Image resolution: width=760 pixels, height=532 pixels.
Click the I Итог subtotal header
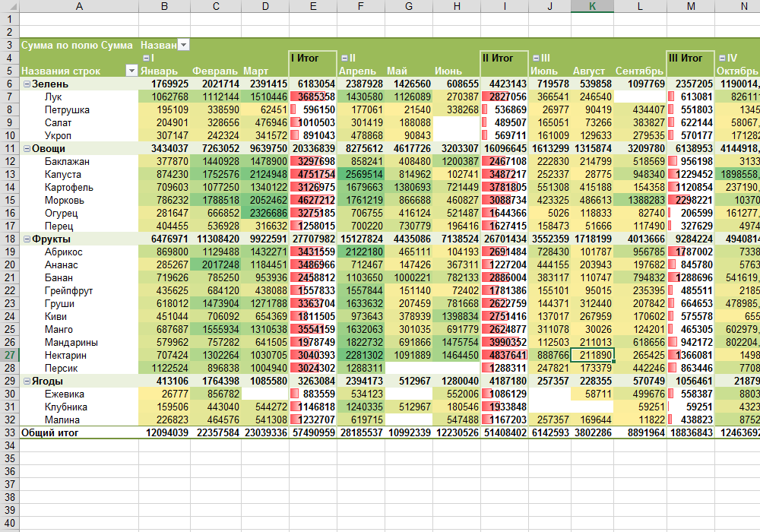[x=313, y=59]
